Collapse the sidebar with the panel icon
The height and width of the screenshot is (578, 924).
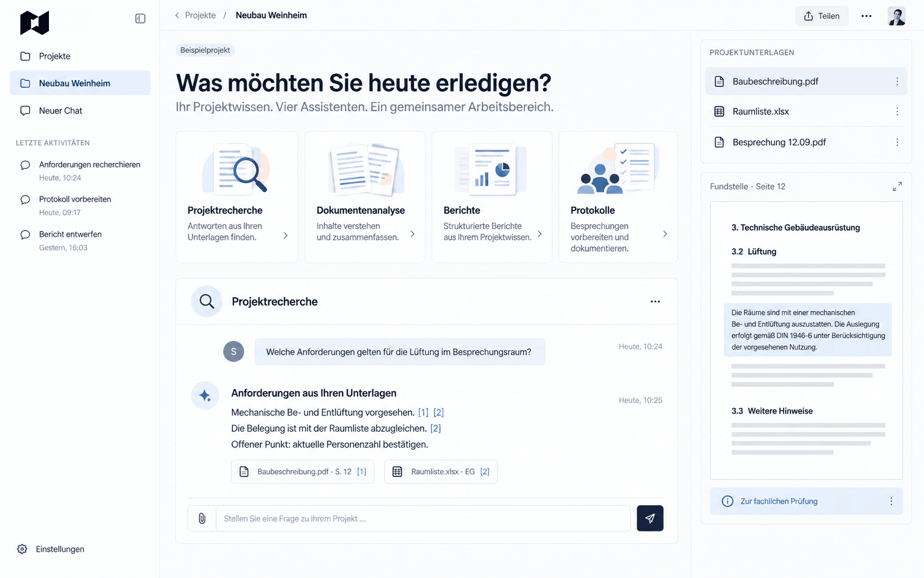140,19
